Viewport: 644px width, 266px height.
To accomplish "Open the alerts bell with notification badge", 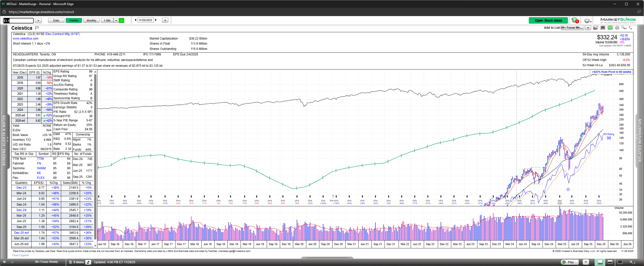I will [x=575, y=20].
